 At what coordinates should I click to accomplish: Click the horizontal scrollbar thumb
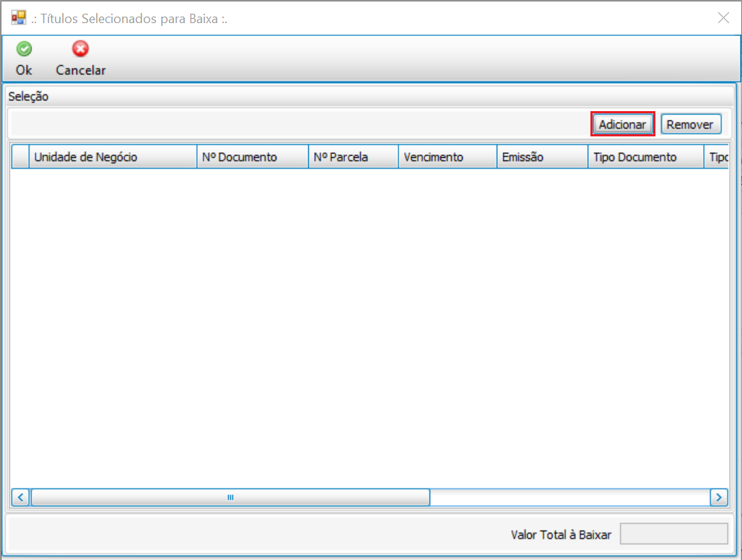(230, 497)
